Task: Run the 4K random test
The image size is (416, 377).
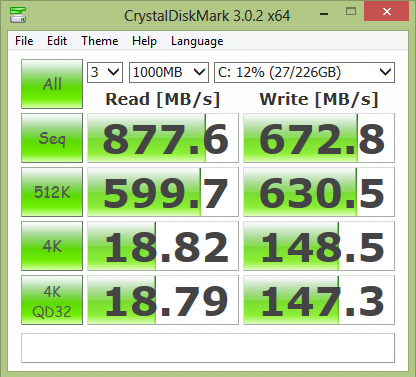Action: pyautogui.click(x=52, y=246)
